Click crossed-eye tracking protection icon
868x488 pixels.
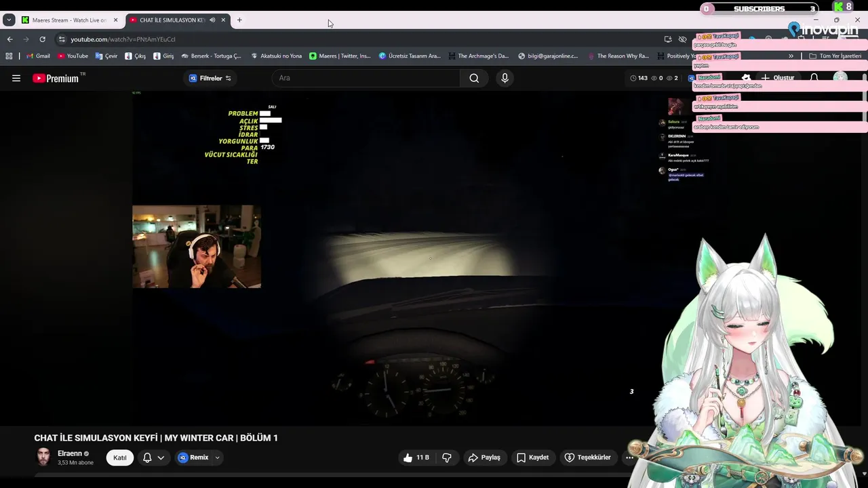tap(683, 39)
